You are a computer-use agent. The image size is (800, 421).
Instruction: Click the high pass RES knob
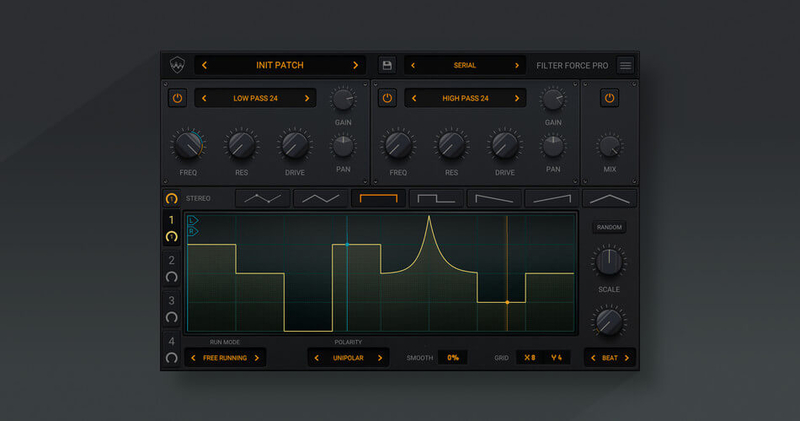[452, 144]
